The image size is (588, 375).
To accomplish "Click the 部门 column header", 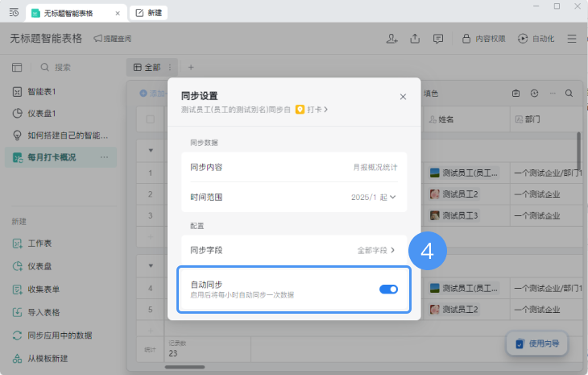I will (546, 119).
